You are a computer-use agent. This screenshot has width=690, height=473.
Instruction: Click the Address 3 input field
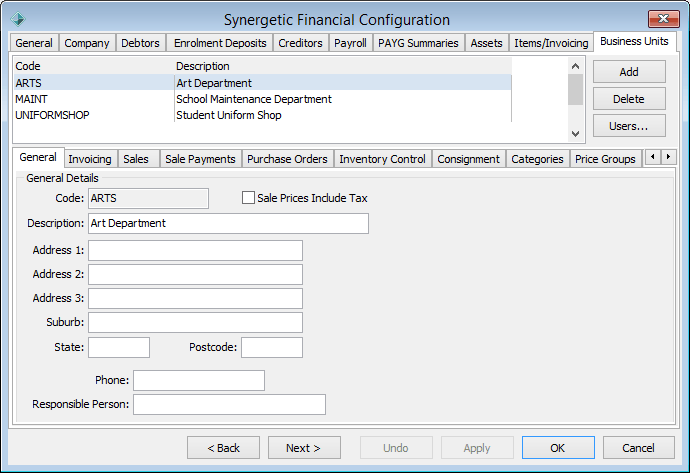click(195, 298)
